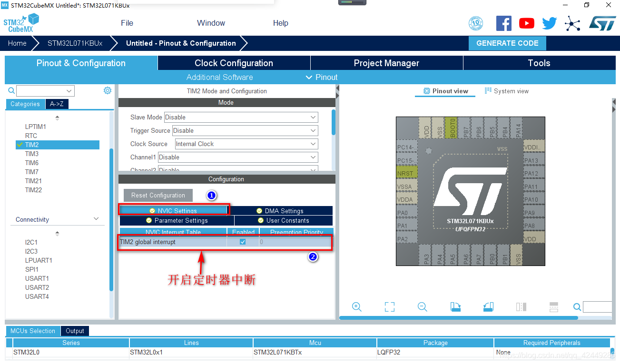Viewport: 620px width, 364px height.
Task: Zoom in on the pinout view
Action: click(357, 307)
